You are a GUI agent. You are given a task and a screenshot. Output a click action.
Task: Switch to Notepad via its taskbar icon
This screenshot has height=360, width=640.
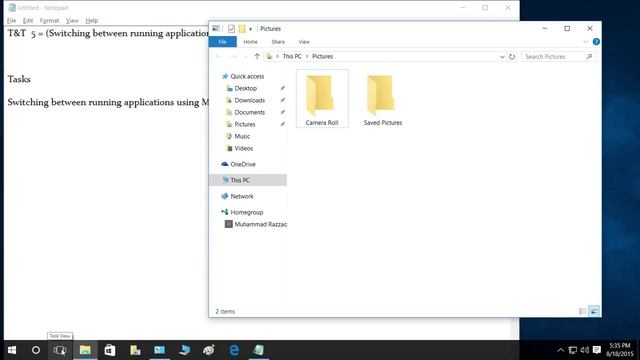pos(258,350)
